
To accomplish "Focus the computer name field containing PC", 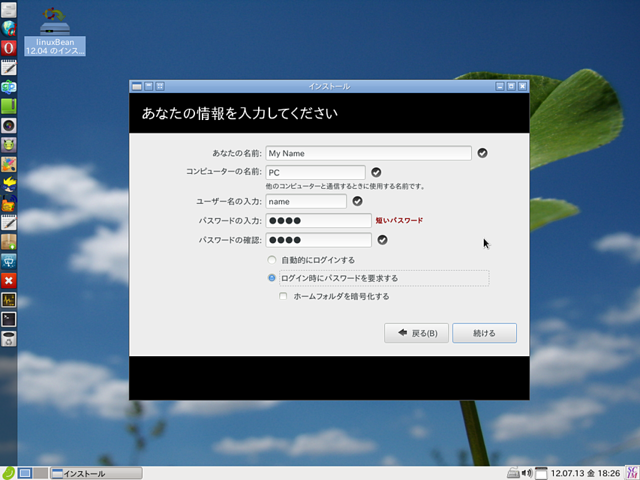I will (x=316, y=172).
